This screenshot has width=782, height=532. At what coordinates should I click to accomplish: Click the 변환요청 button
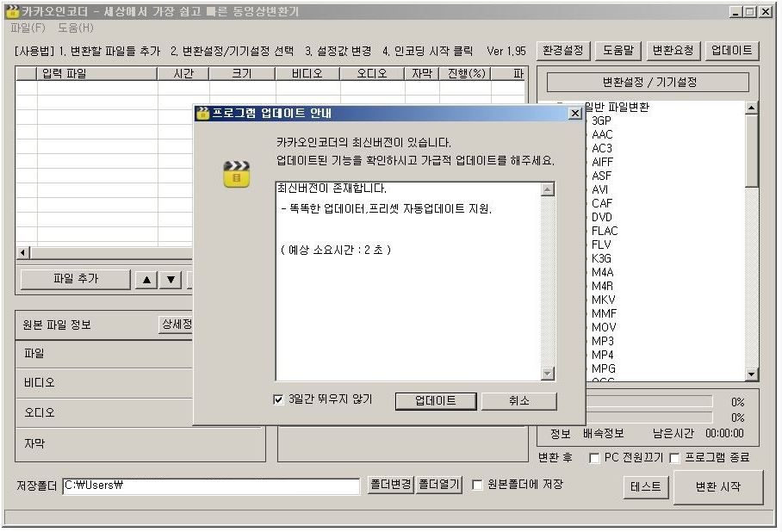tap(673, 51)
